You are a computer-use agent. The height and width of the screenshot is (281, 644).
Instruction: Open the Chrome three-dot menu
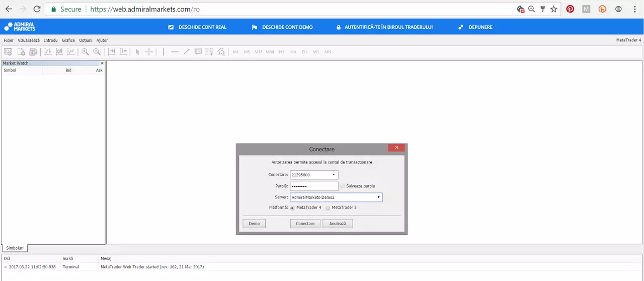[x=635, y=9]
